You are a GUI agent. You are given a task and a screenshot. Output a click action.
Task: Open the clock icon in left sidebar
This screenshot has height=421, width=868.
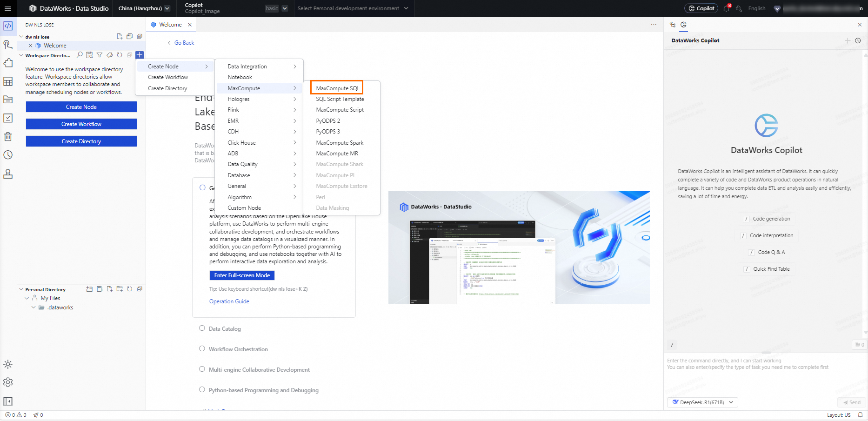click(8, 155)
